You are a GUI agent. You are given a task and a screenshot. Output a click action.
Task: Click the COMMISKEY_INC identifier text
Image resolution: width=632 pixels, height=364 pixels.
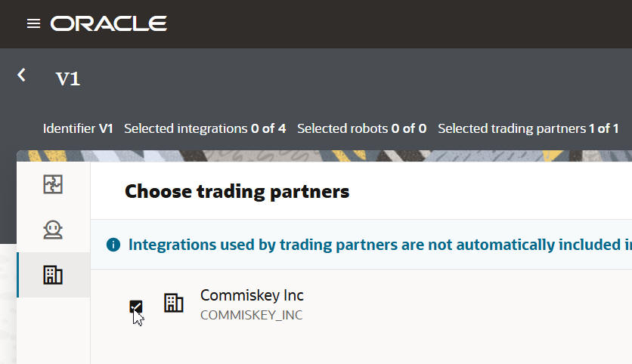(x=251, y=315)
